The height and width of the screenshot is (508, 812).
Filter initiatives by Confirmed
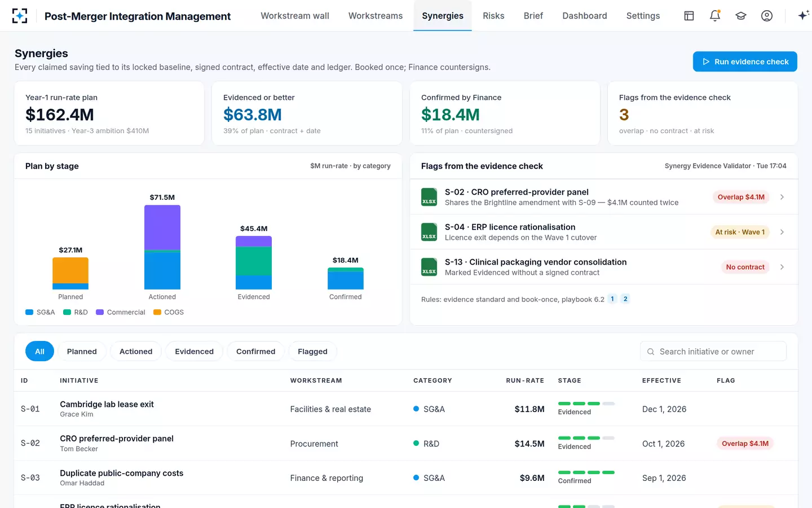[256, 351]
